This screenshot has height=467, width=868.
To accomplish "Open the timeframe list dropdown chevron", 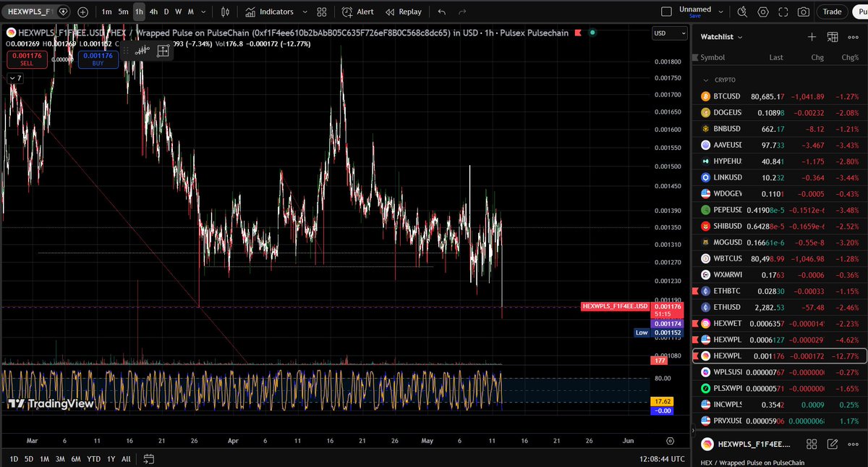I will coord(203,12).
